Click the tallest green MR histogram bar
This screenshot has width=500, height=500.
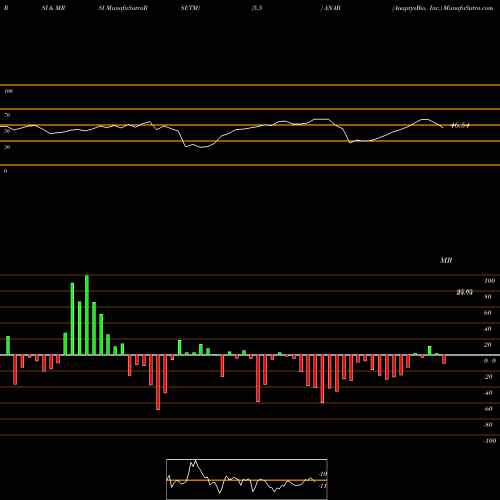point(87,315)
